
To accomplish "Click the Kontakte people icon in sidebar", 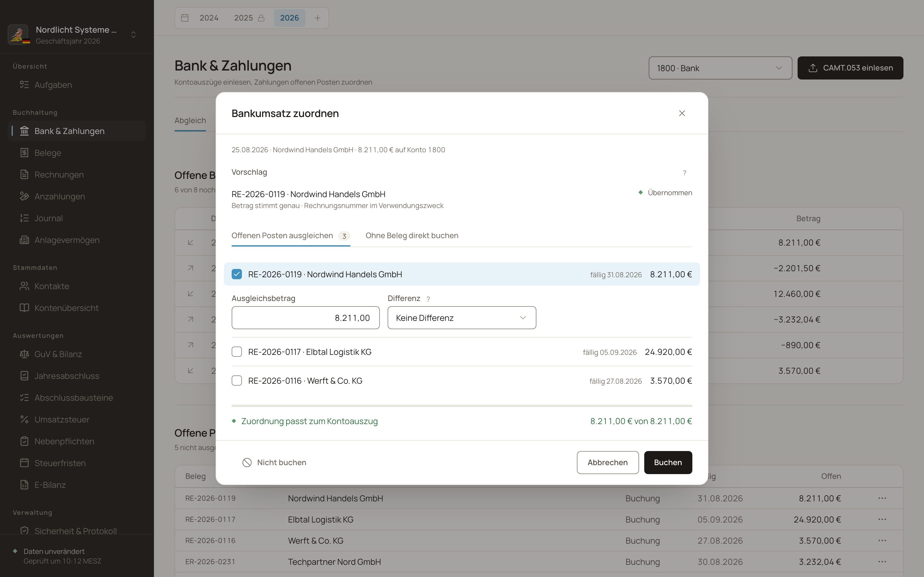I will point(24,286).
